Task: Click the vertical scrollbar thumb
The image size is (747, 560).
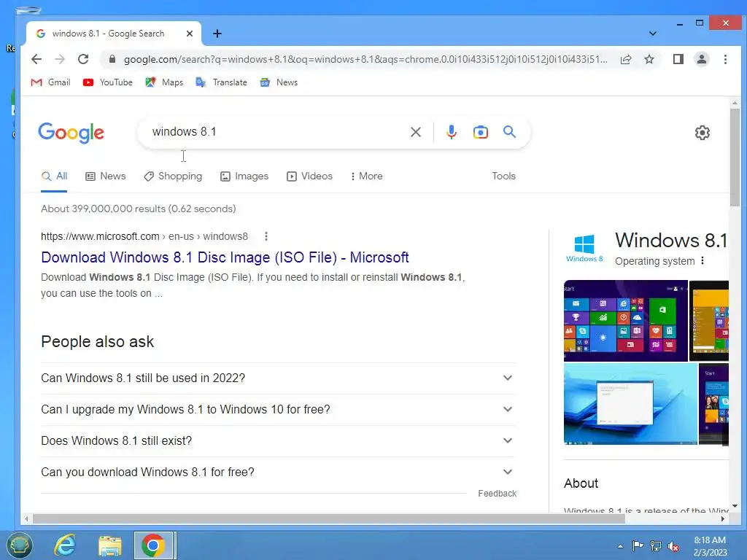Action: (x=735, y=157)
